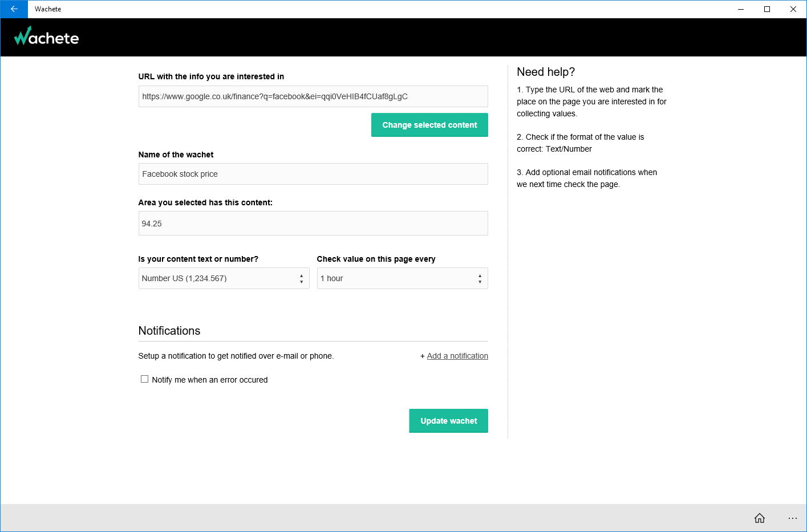Viewport: 807px width, 532px height.
Task: Click the Notifications section heading
Action: 169,331
